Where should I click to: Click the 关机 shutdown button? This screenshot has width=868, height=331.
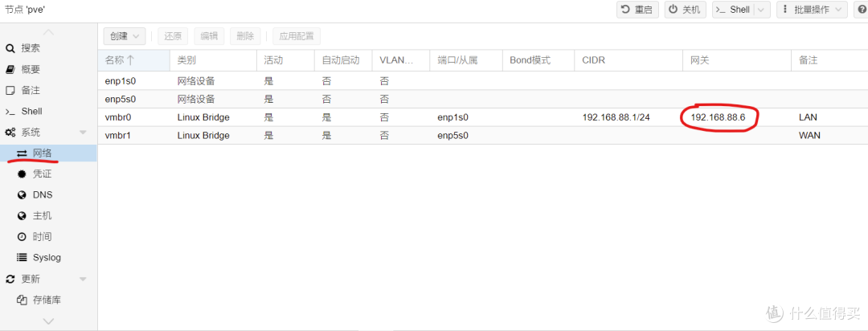coord(686,10)
